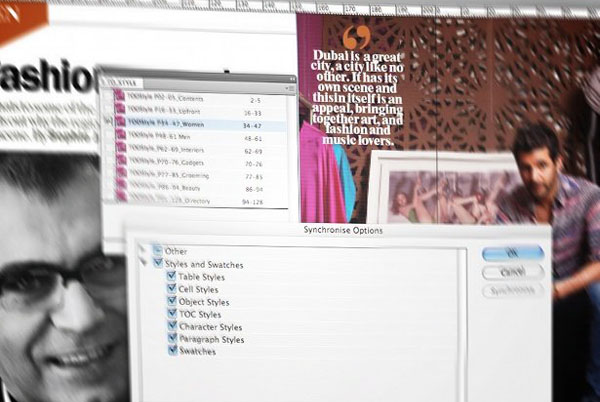Uncheck the Table Styles checkbox
The width and height of the screenshot is (600, 402).
[x=172, y=277]
